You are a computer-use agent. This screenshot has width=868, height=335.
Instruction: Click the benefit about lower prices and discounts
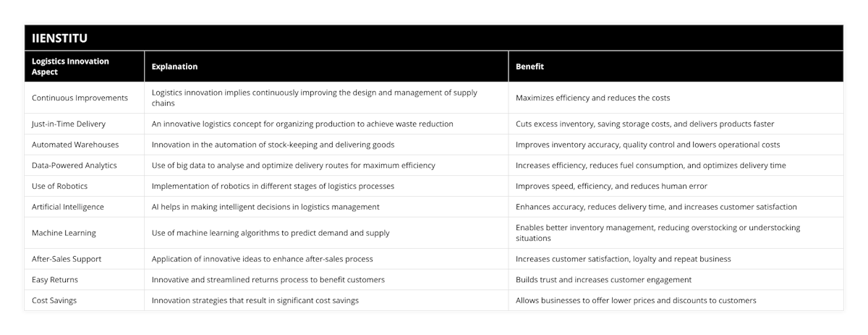pos(636,300)
